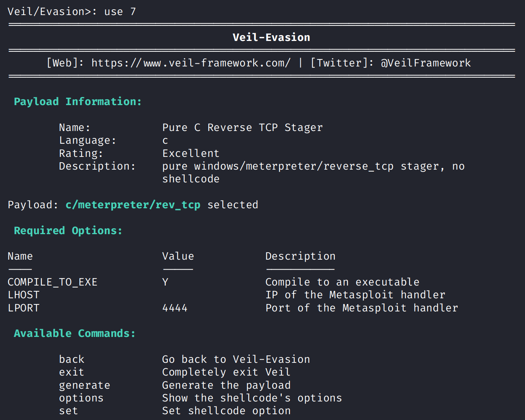
Task: Click the veil-framework.com web URL
Action: 191,63
